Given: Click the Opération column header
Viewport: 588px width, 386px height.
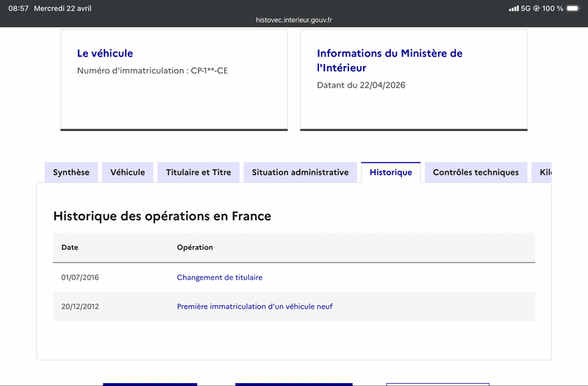Looking at the screenshot, I should 195,247.
